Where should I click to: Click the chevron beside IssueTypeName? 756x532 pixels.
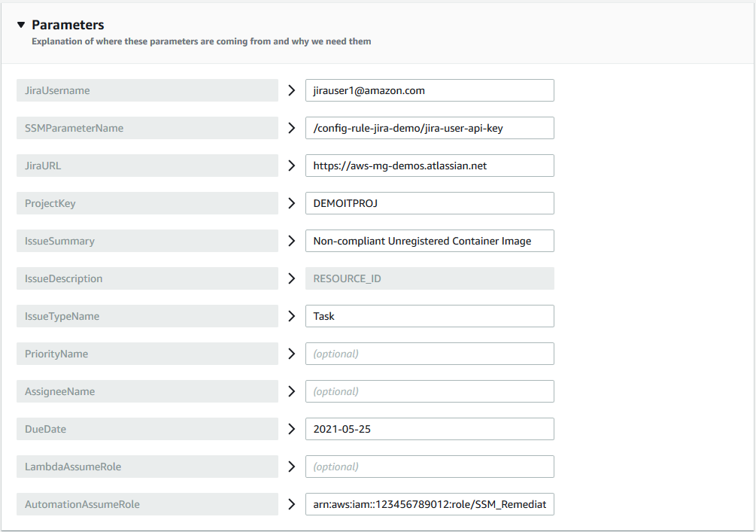click(292, 315)
